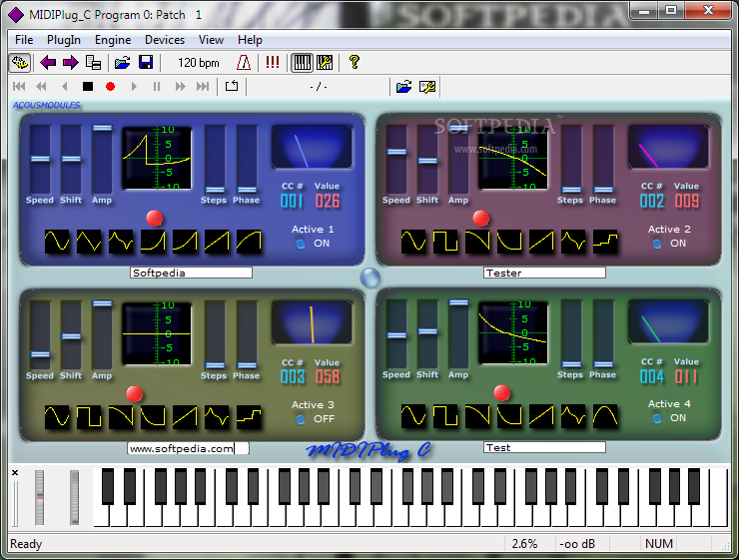The image size is (739, 560).
Task: Click the Softpedia name field
Action: (191, 273)
